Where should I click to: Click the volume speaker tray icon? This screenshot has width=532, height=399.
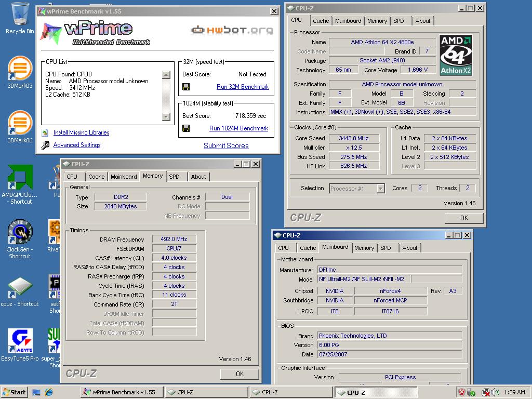pyautogui.click(x=495, y=392)
